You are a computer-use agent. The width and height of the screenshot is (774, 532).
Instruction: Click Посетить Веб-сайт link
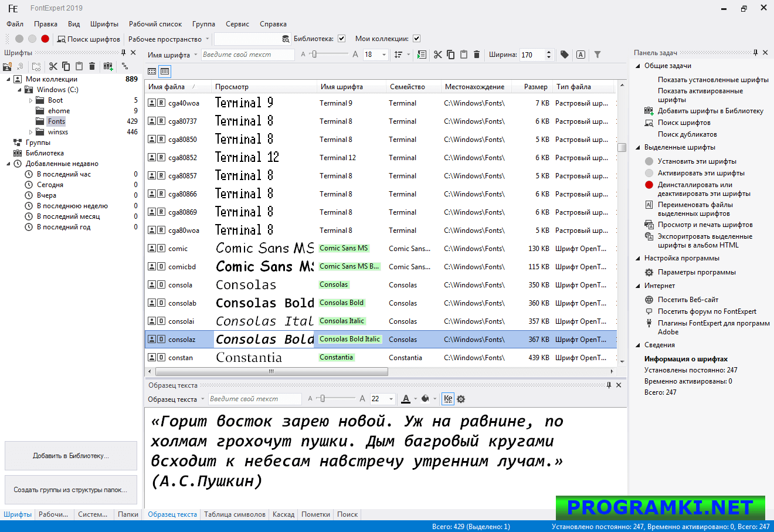coord(688,300)
